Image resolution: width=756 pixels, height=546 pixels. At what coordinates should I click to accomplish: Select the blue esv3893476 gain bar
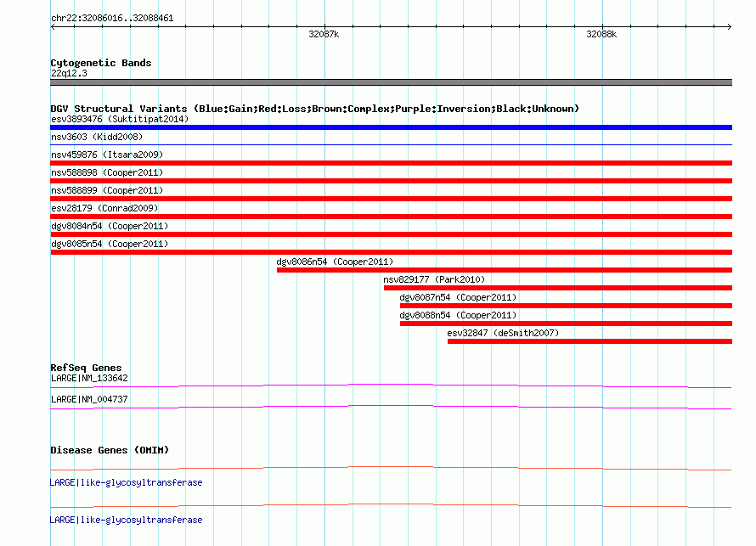[391, 127]
